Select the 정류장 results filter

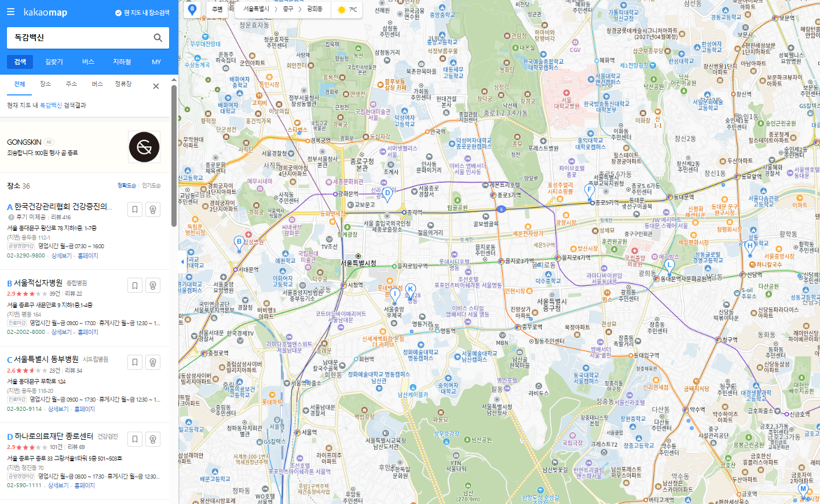[123, 84]
